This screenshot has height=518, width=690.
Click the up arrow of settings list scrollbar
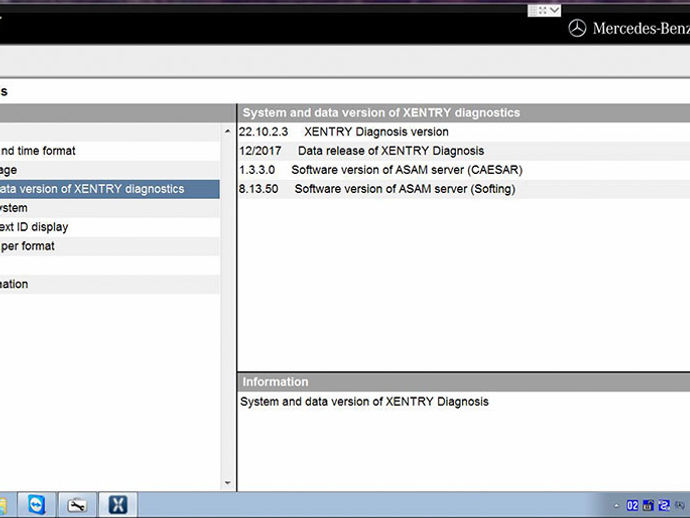coord(228,131)
